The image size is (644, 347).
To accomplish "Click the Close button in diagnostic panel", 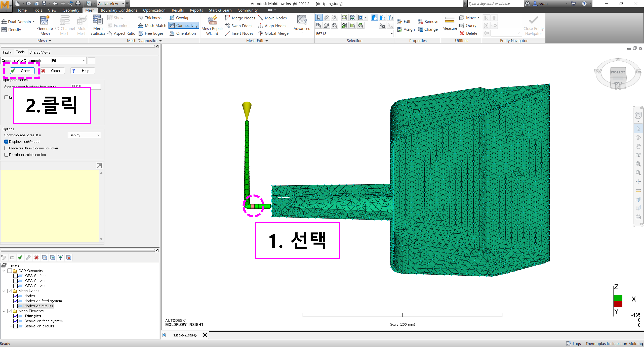I will pyautogui.click(x=53, y=71).
